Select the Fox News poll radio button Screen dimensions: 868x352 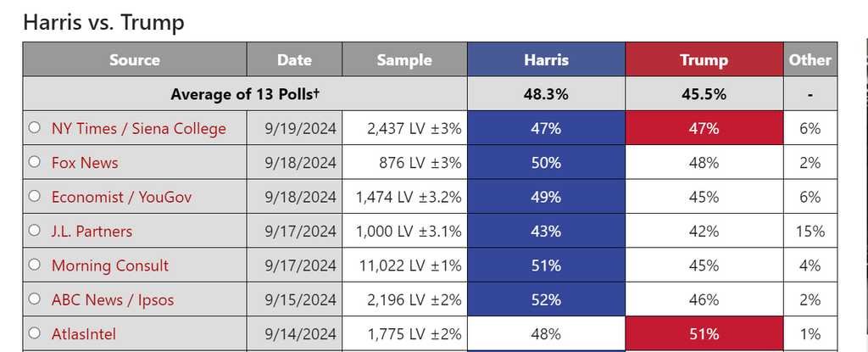tap(35, 162)
